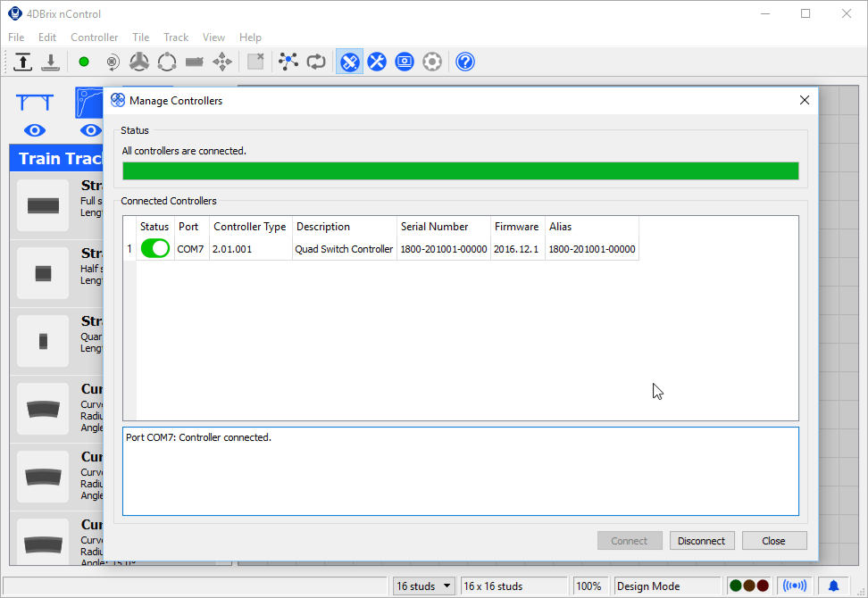Open the 16 studs grid size dropdown
This screenshot has width=868, height=598.
tap(424, 586)
